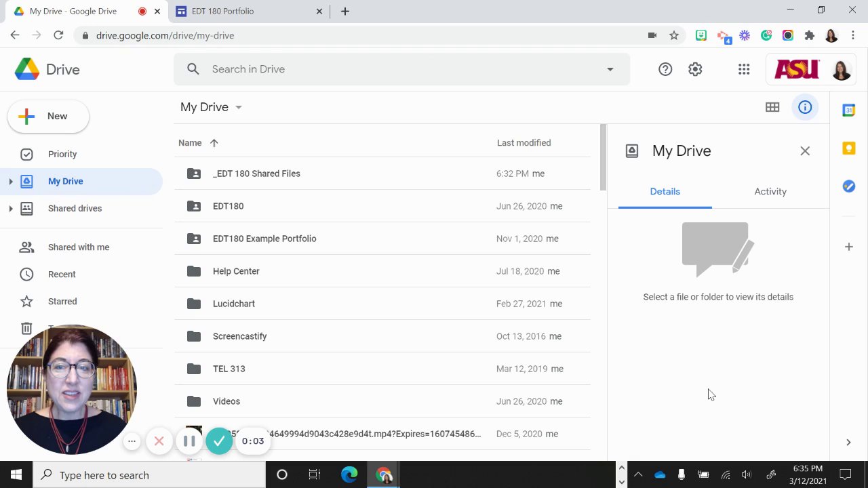Click the camera icon in address bar

point(652,35)
